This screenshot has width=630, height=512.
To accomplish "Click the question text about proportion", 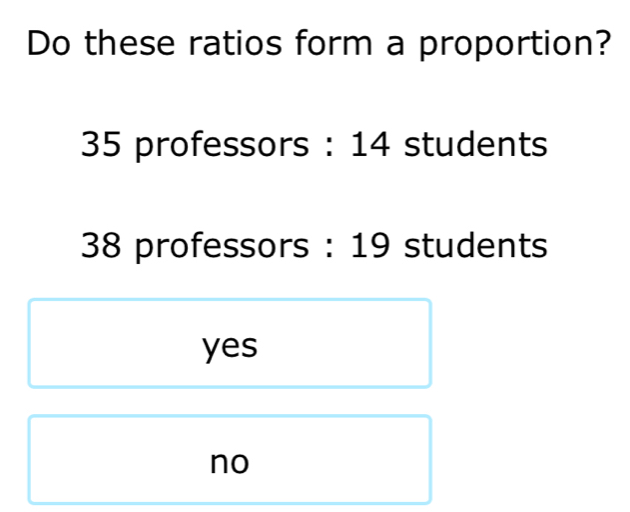I will 319,43.
